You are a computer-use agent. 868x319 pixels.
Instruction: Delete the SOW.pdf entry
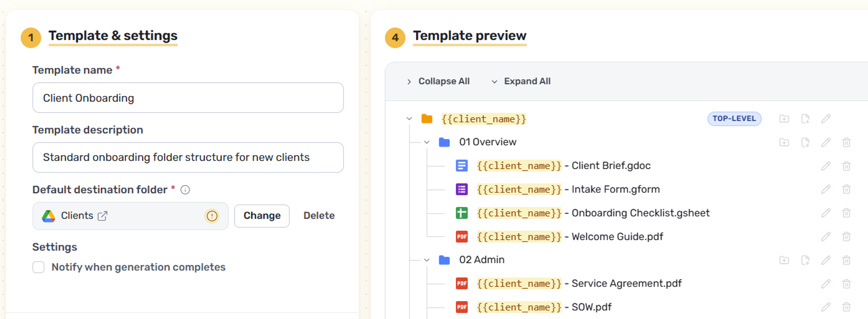tap(847, 307)
